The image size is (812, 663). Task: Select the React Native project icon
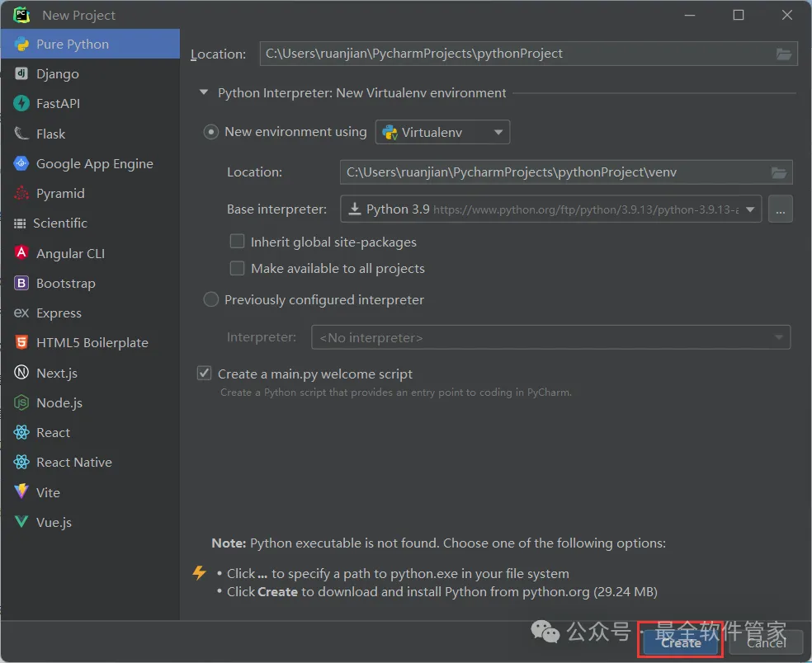point(21,462)
